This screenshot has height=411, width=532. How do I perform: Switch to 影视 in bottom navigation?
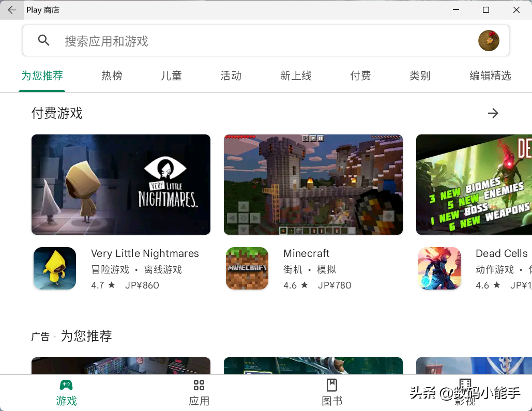click(x=465, y=393)
